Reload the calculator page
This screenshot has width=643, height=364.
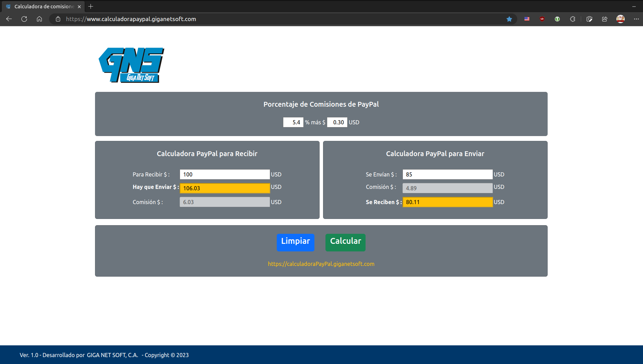pos(24,19)
